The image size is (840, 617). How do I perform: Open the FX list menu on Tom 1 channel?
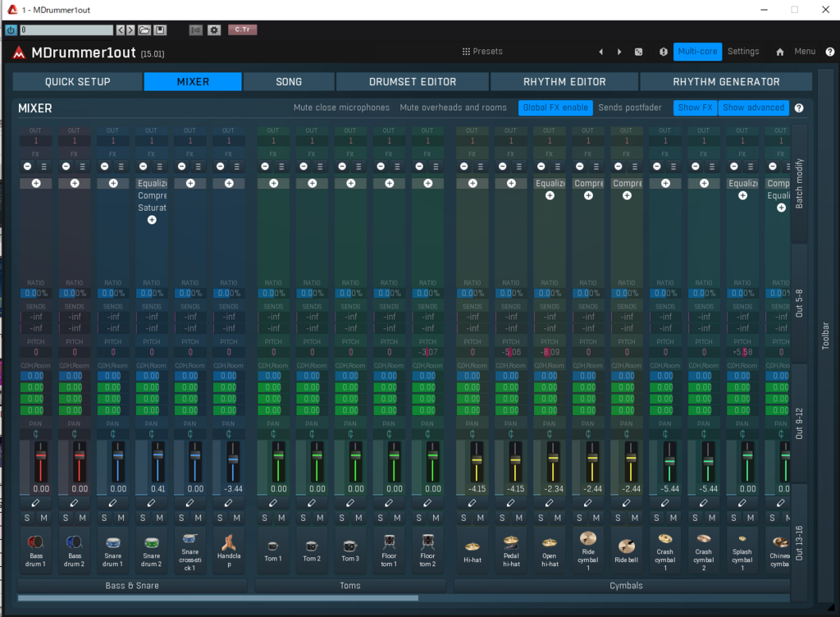[x=282, y=167]
